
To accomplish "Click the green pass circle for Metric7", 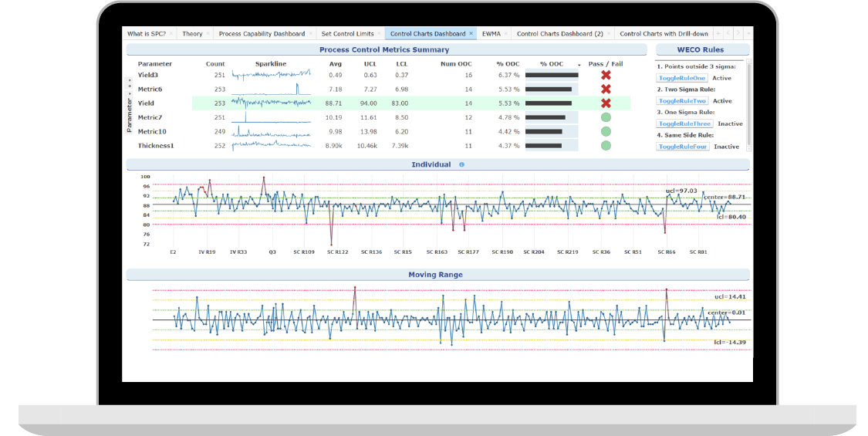I will (606, 117).
